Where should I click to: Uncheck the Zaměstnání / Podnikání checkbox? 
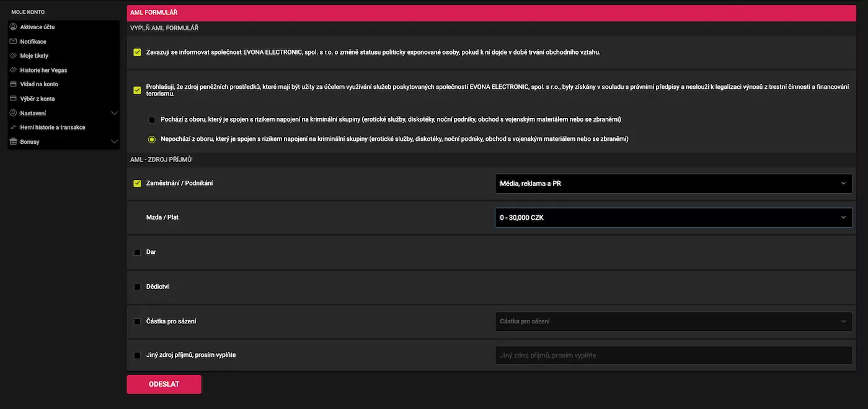pyautogui.click(x=137, y=184)
